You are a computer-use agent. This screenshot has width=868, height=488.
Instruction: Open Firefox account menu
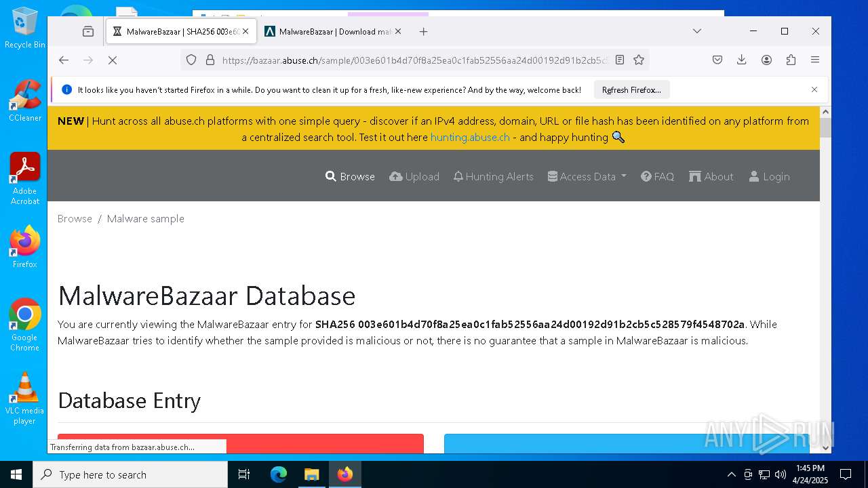coord(766,60)
